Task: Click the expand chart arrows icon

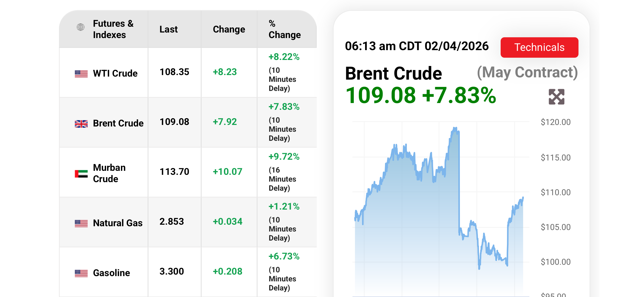Action: pos(556,97)
